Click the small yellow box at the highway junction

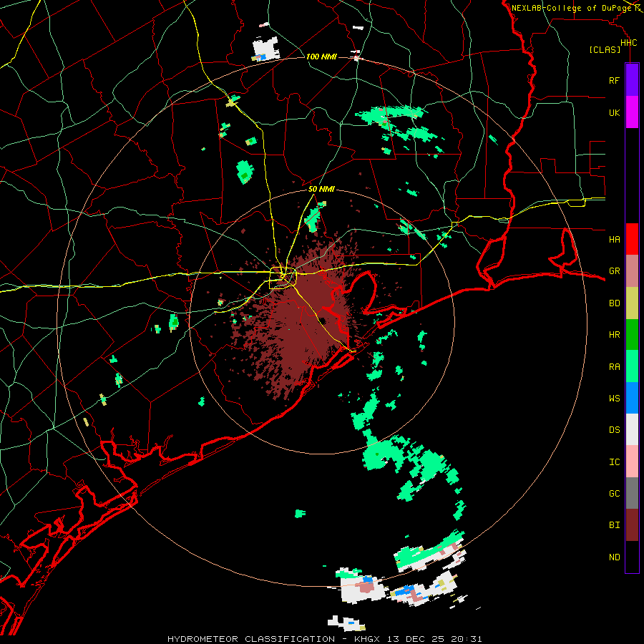click(x=283, y=278)
